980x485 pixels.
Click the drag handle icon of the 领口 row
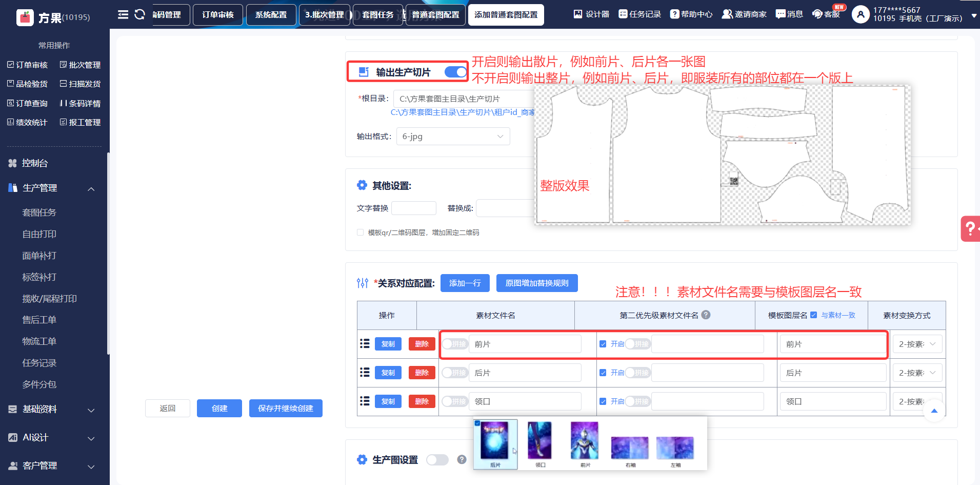pyautogui.click(x=365, y=401)
